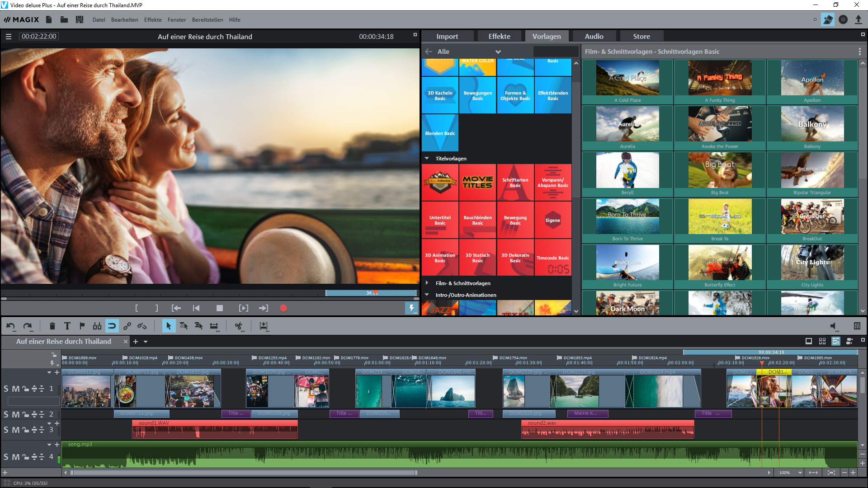Delete selected object with trash icon
This screenshot has height=488, width=868.
tap(52, 326)
